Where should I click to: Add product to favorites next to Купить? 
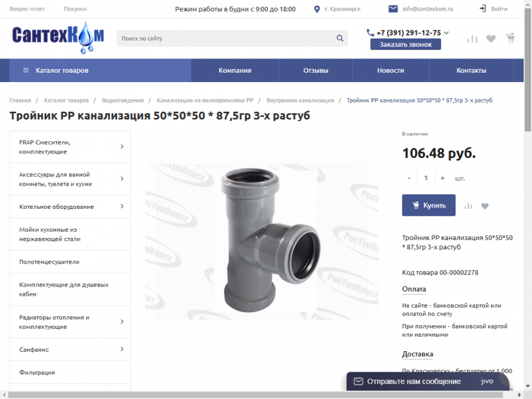485,206
